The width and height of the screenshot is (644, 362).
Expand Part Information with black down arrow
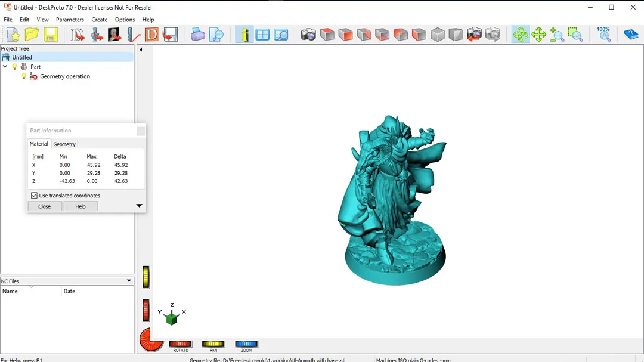[139, 206]
